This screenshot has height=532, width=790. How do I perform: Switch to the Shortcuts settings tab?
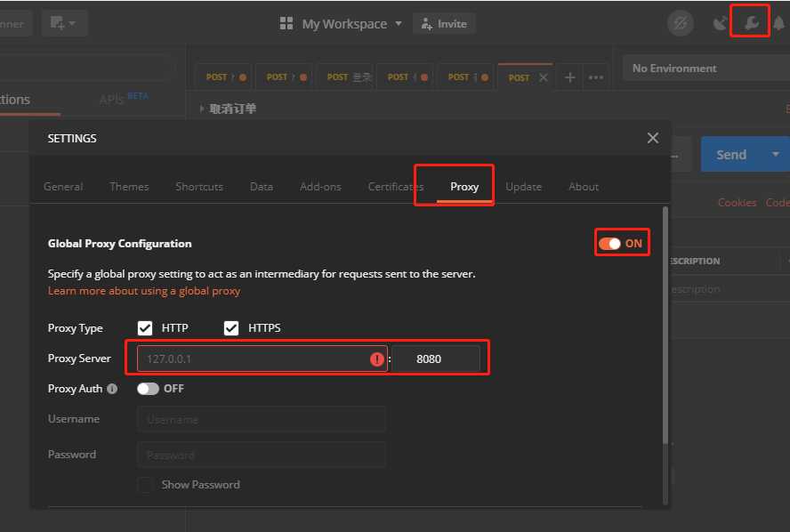point(199,187)
